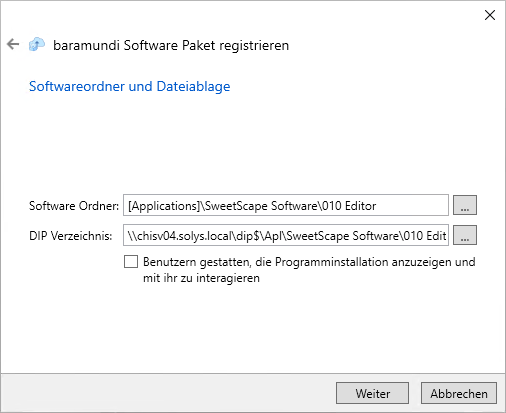Browse for the DIP Verzeichnis path
This screenshot has width=506, height=413.
click(465, 235)
